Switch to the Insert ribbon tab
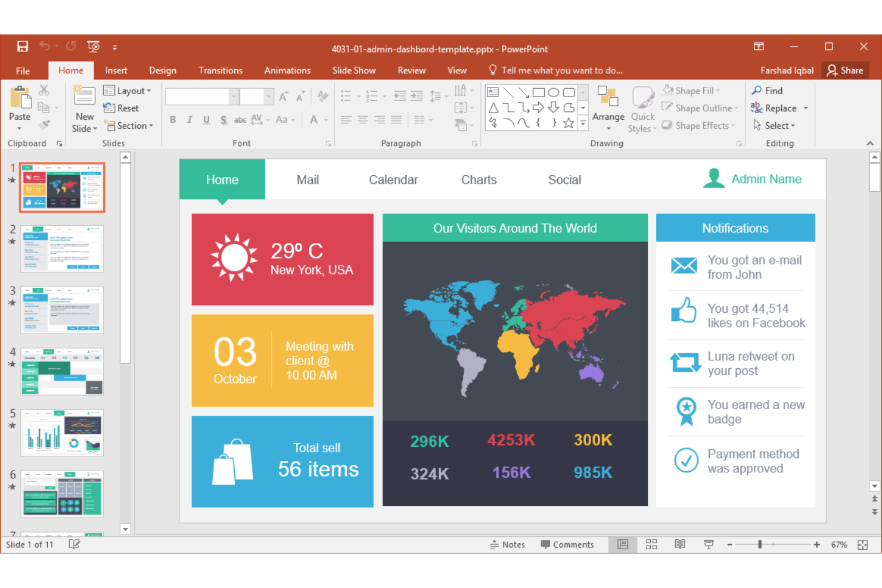Image resolution: width=882 pixels, height=588 pixels. (x=116, y=70)
